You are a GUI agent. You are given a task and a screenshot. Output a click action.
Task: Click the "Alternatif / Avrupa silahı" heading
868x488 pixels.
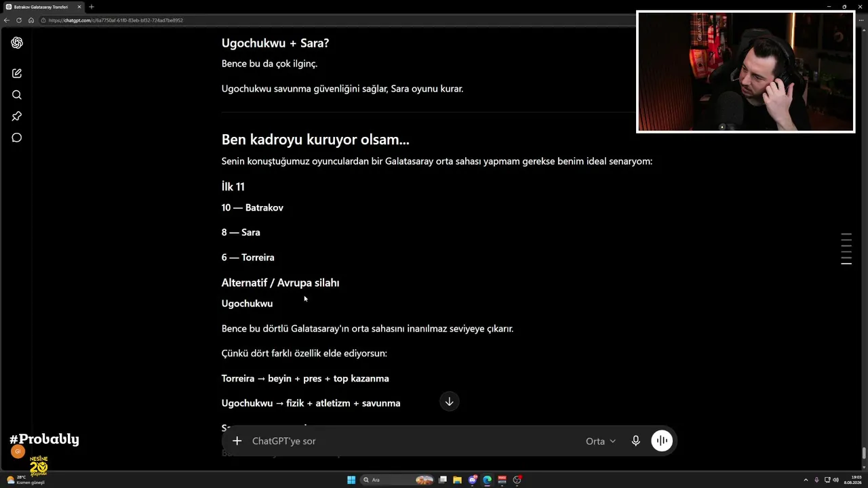pyautogui.click(x=280, y=283)
